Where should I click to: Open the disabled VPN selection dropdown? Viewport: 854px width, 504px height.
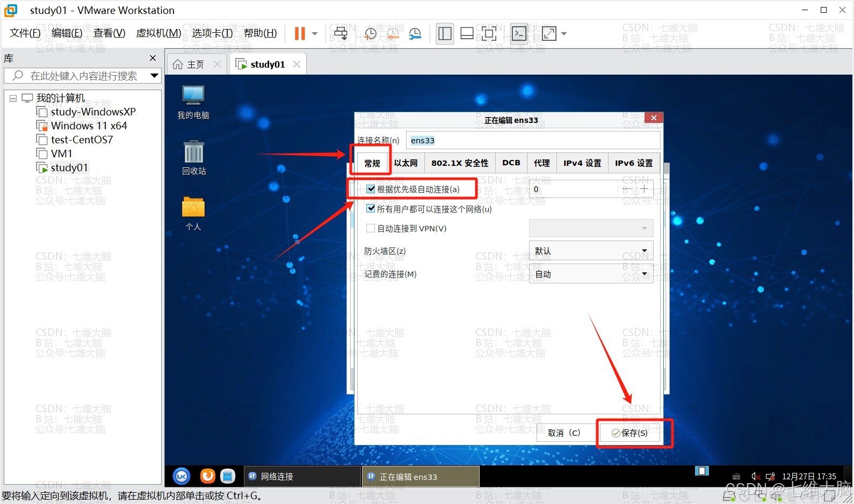591,228
